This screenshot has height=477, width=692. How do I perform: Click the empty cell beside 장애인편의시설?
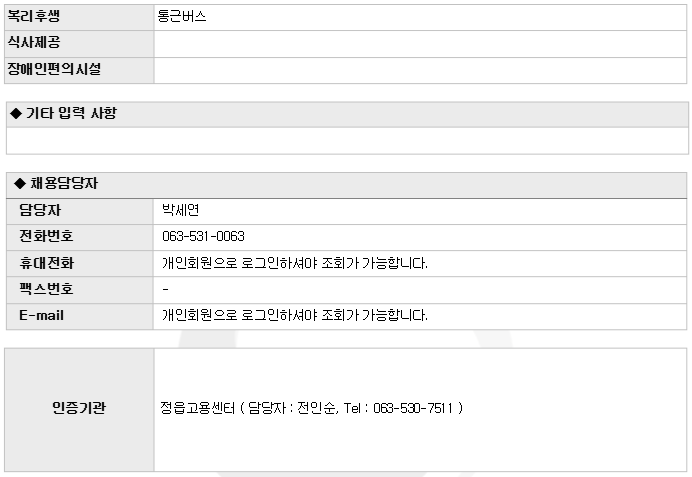coord(420,70)
